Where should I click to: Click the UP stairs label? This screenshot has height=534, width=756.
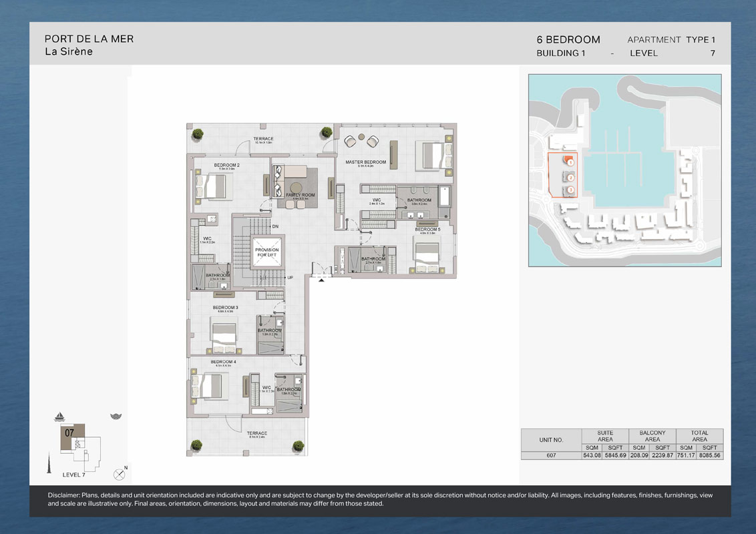[x=290, y=278]
